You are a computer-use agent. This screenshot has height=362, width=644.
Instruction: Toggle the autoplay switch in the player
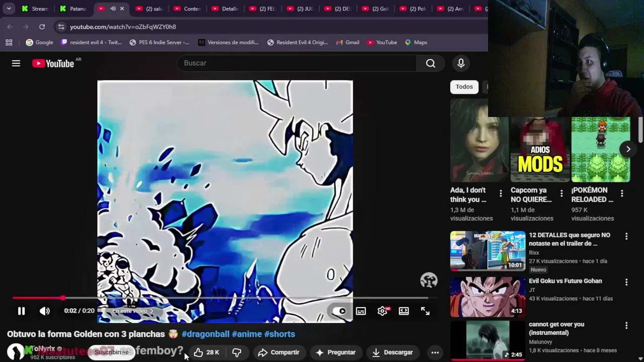point(340,311)
